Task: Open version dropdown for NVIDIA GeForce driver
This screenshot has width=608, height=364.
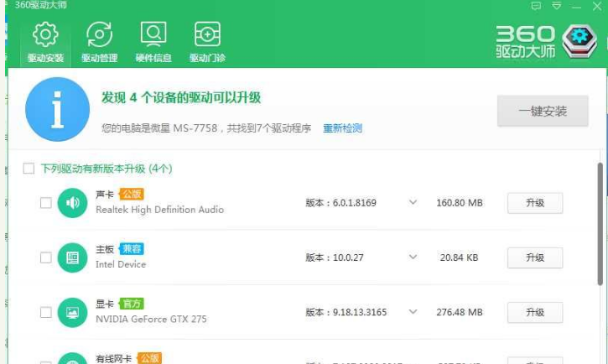Action: [x=413, y=313]
